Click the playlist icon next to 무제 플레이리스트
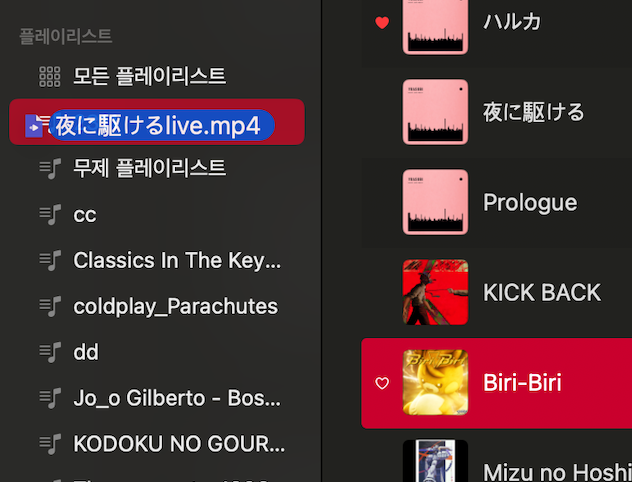Viewport: 632px width, 482px height. point(50,168)
